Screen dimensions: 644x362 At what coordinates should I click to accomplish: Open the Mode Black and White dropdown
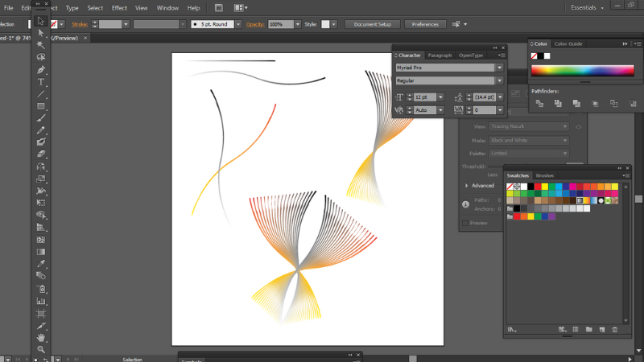528,140
